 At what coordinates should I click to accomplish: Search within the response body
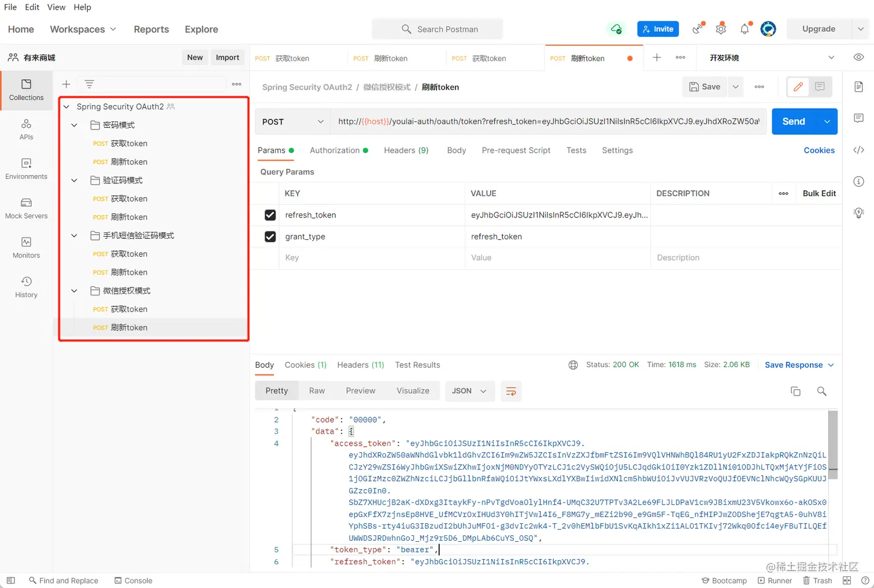(821, 391)
